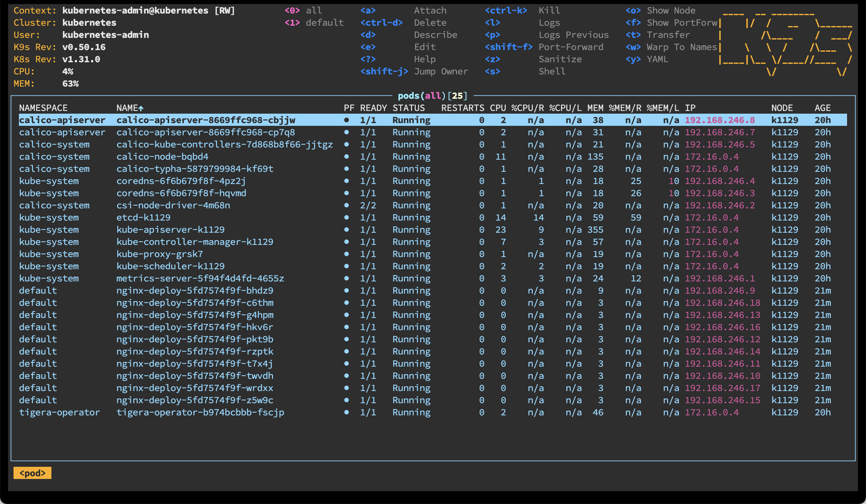Image resolution: width=866 pixels, height=504 pixels.
Task: Click the READY column header
Action: tap(373, 108)
